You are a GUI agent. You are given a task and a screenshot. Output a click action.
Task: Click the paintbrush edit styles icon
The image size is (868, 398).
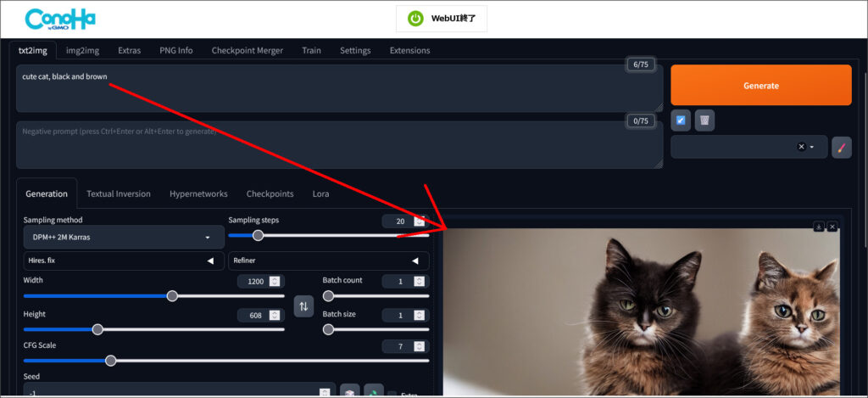click(x=842, y=148)
